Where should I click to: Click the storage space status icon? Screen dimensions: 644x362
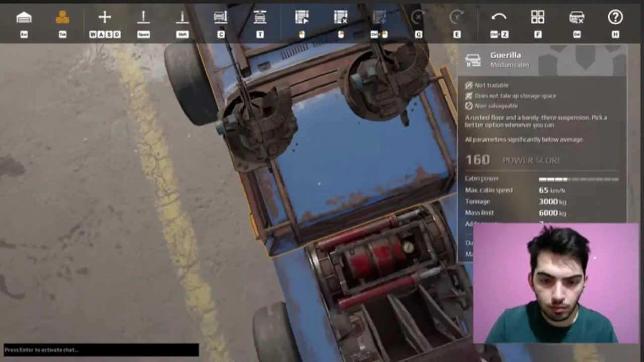tap(469, 96)
